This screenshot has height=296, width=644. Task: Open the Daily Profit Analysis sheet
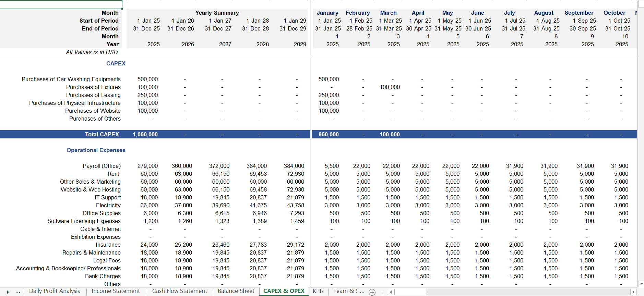click(x=54, y=291)
